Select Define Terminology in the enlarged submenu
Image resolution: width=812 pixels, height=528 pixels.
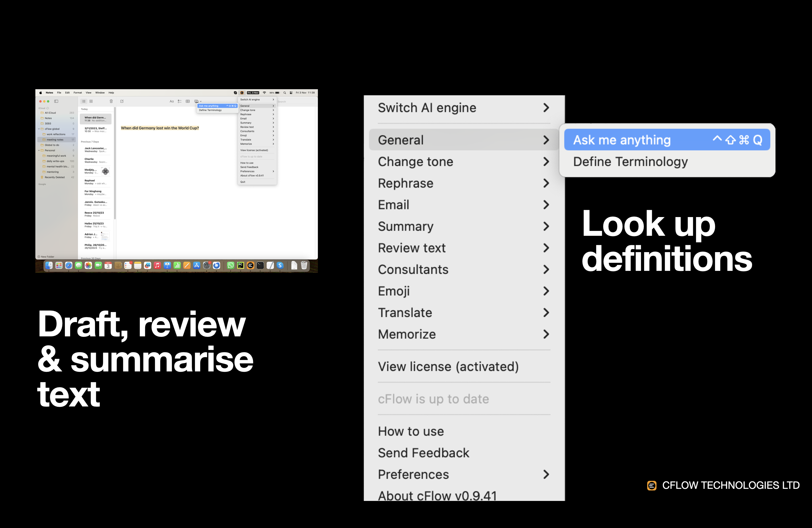point(630,162)
